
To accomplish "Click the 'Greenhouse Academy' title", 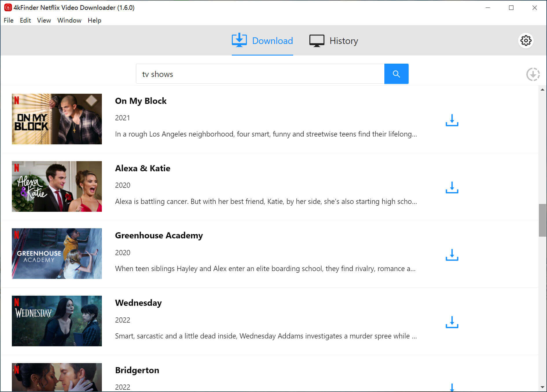I will pos(159,235).
